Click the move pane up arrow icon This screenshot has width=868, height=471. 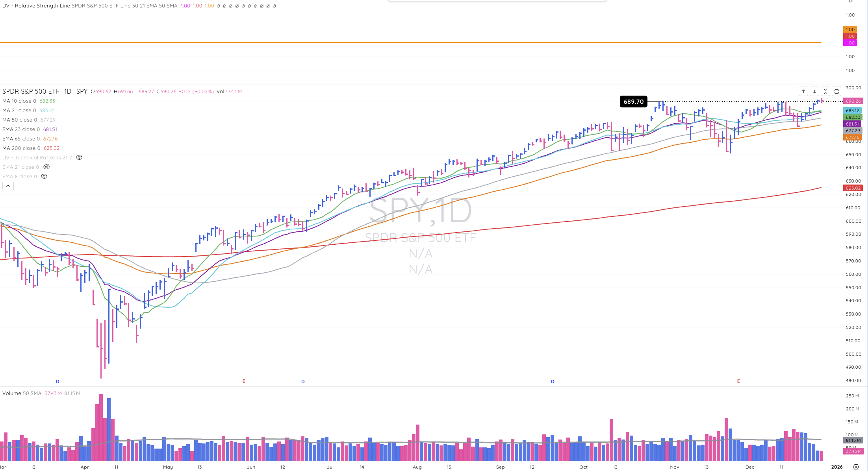click(803, 91)
